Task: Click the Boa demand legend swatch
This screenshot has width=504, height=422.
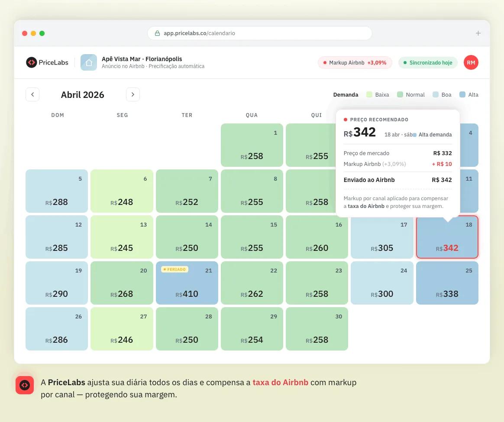Action: (436, 94)
